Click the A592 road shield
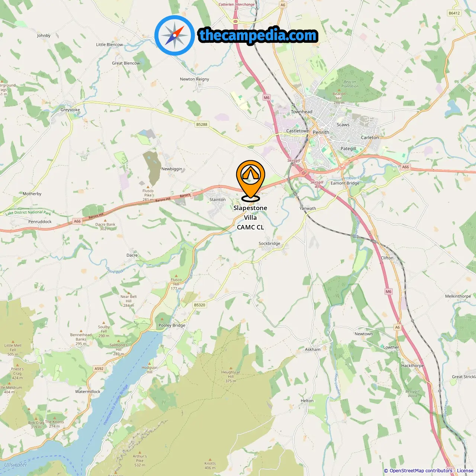This screenshot has width=476, height=476. (99, 369)
